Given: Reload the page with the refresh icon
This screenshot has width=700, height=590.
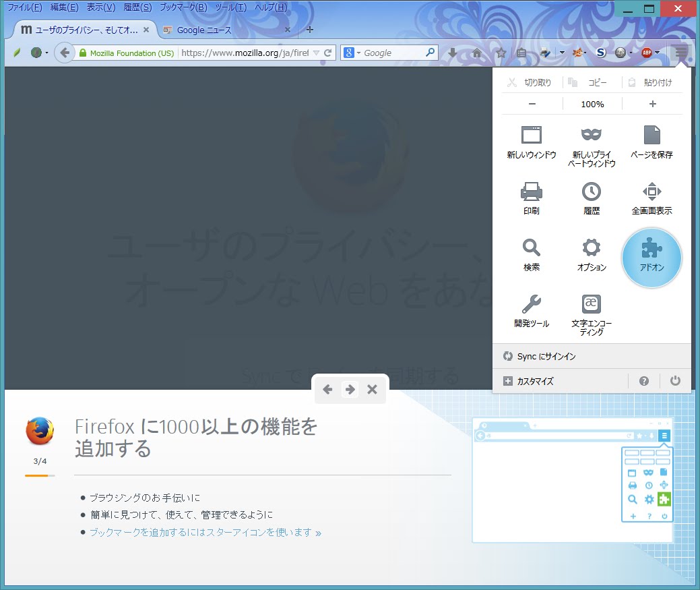Looking at the screenshot, I should (x=327, y=53).
